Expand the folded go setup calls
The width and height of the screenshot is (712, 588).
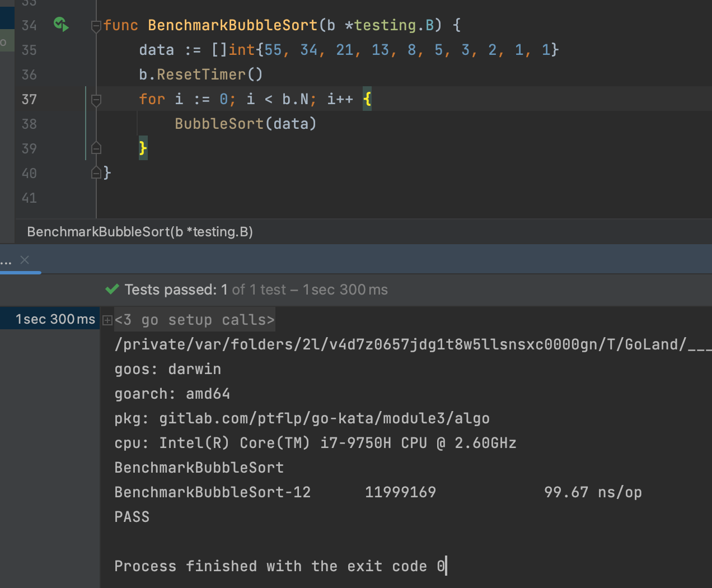(107, 320)
